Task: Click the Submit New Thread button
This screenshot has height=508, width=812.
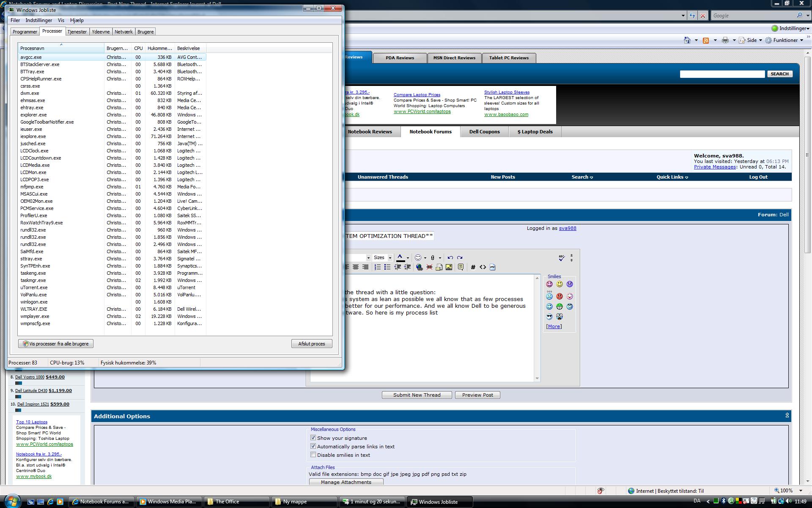Action: (x=417, y=395)
